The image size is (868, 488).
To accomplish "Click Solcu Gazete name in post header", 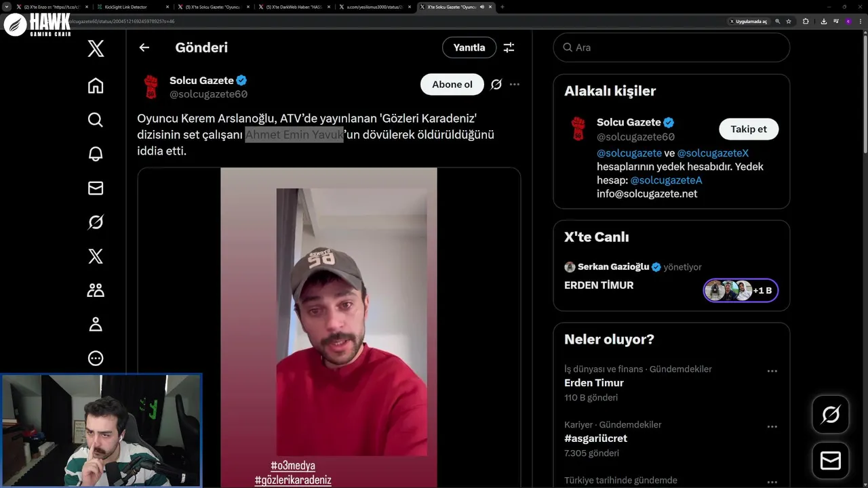I will [x=201, y=80].
